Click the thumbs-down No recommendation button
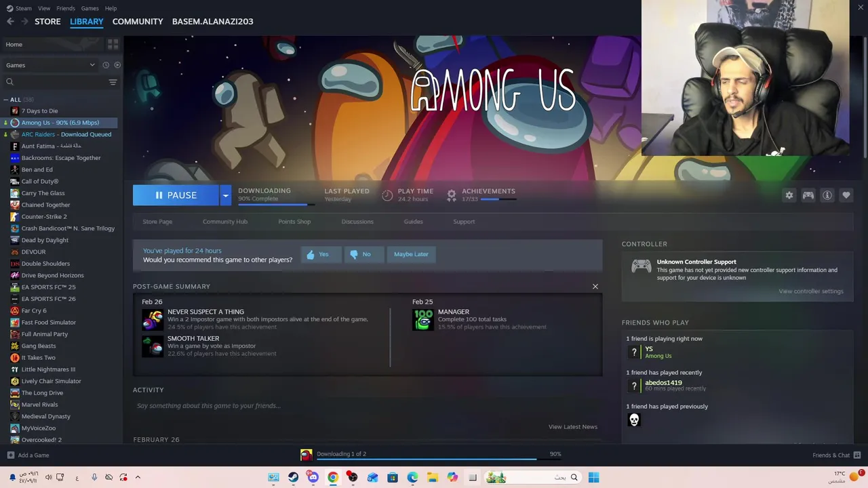Screen dimensions: 868x488 click(x=363, y=254)
